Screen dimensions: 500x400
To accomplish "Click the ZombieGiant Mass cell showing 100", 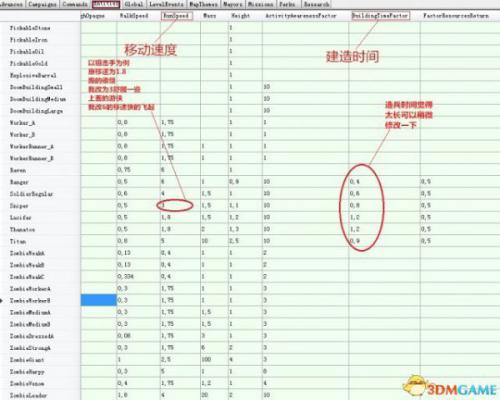I will click(214, 360).
